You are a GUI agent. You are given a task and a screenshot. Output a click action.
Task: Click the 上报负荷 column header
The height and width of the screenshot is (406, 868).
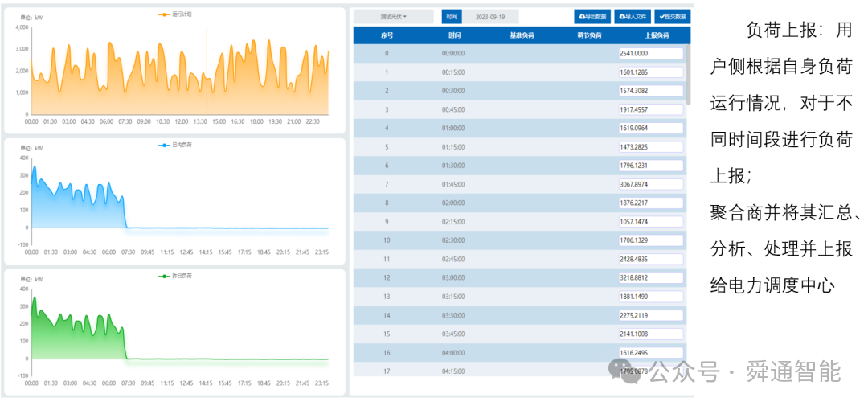coord(657,36)
